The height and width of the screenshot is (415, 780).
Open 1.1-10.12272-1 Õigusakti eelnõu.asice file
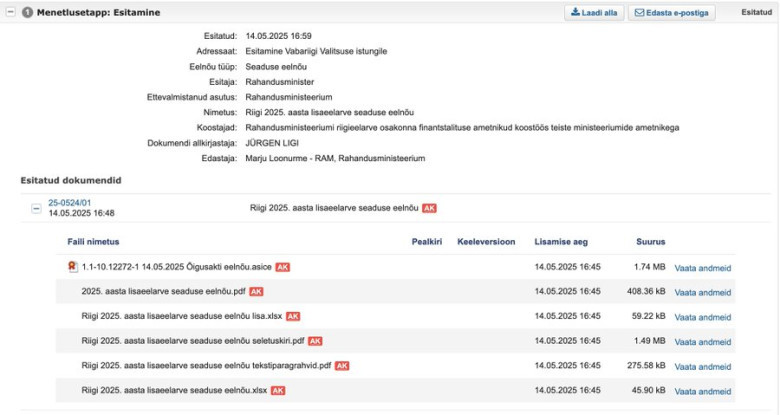coord(177,267)
